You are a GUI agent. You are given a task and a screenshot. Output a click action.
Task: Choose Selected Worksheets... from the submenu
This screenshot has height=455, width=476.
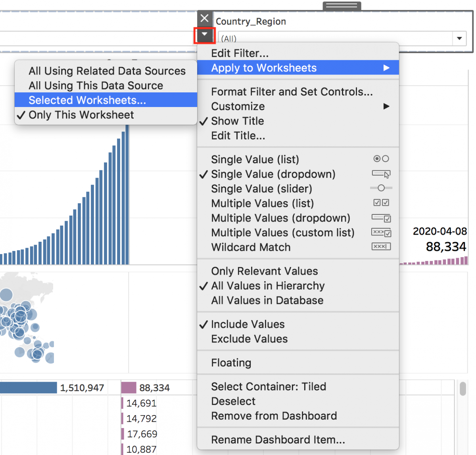pyautogui.click(x=87, y=100)
